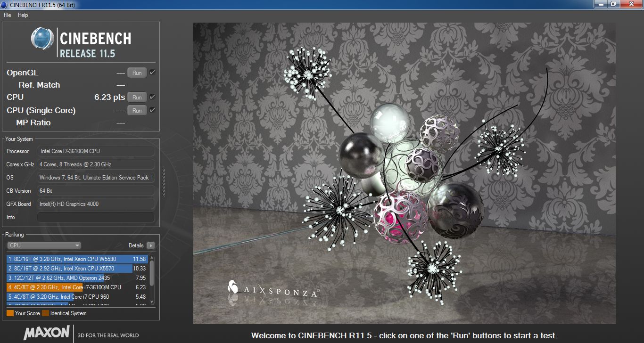Click the "Welcome to CINEBENCH R11.5" status message
This screenshot has width=644, height=343.
(x=404, y=336)
